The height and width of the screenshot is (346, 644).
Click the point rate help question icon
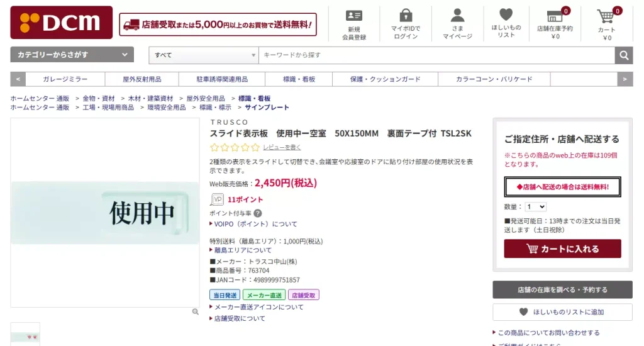coord(257,213)
